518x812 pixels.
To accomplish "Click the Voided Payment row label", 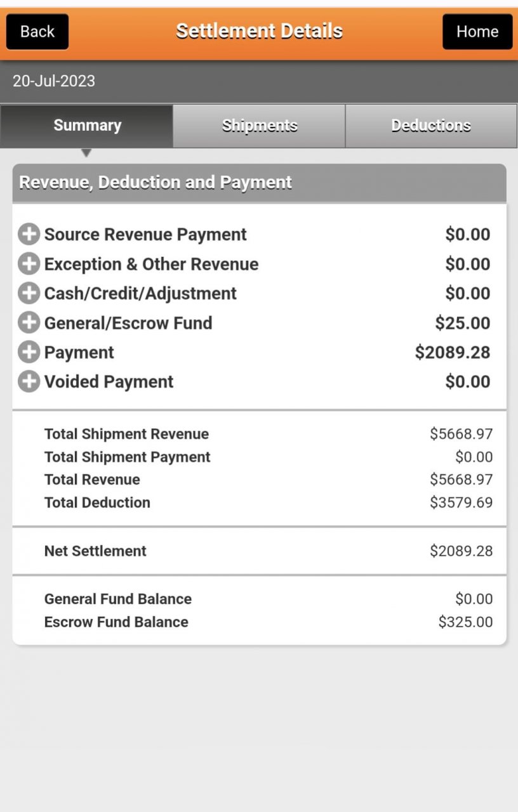I will coord(109,381).
